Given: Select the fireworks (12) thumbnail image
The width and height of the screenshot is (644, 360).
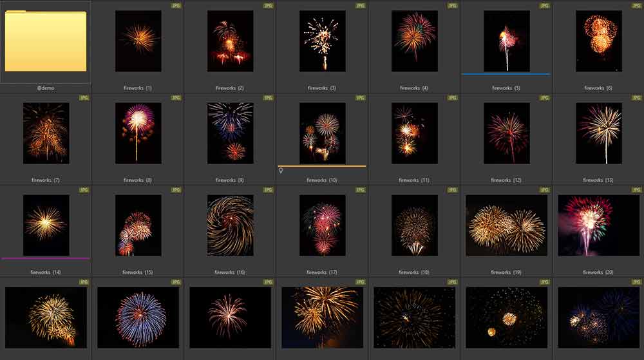Looking at the screenshot, I should pyautogui.click(x=506, y=133).
